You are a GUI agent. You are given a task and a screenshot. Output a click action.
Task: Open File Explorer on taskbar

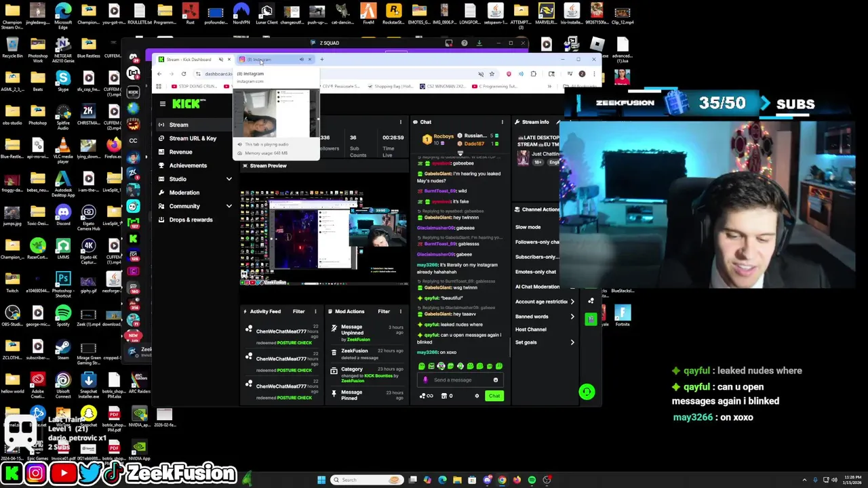click(457, 480)
